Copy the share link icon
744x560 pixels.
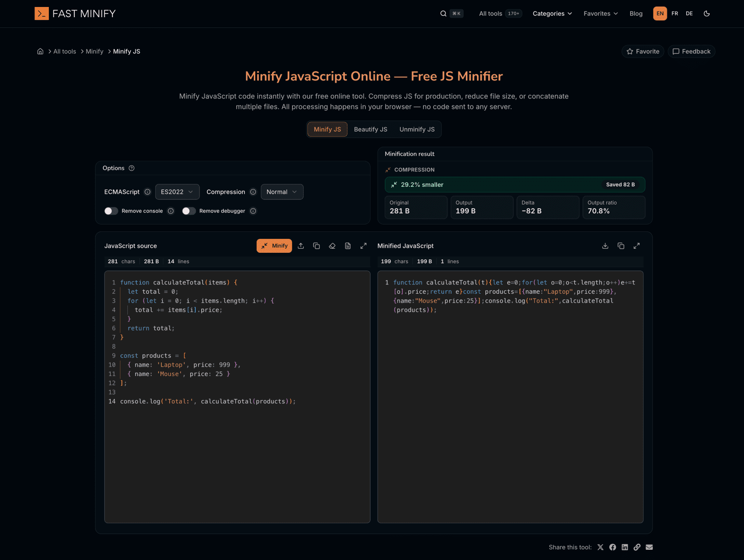click(637, 547)
